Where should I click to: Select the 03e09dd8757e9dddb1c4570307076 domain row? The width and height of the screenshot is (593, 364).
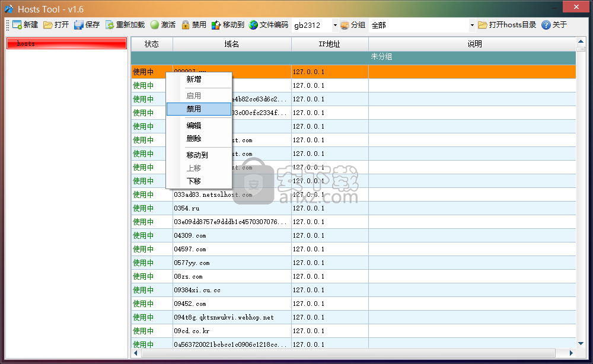353,222
